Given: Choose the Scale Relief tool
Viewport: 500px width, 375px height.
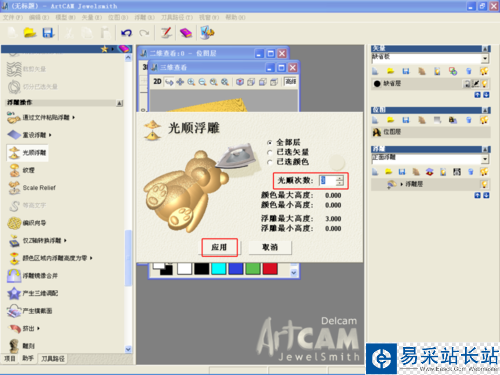Looking at the screenshot, I should (x=32, y=188).
